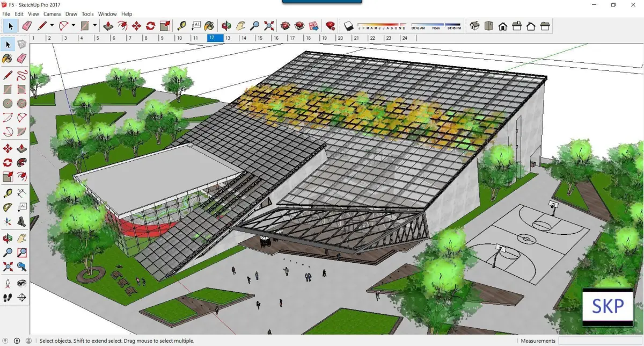Select scene tab 13
Image resolution: width=644 pixels, height=346 pixels.
point(228,38)
